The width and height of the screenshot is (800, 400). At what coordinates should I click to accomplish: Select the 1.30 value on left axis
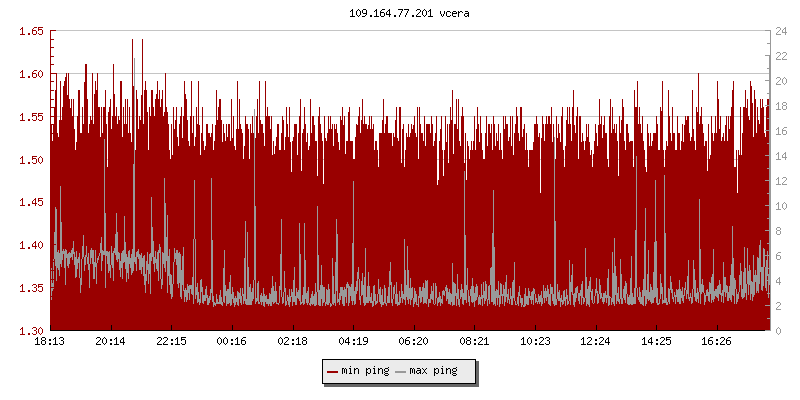point(32,331)
